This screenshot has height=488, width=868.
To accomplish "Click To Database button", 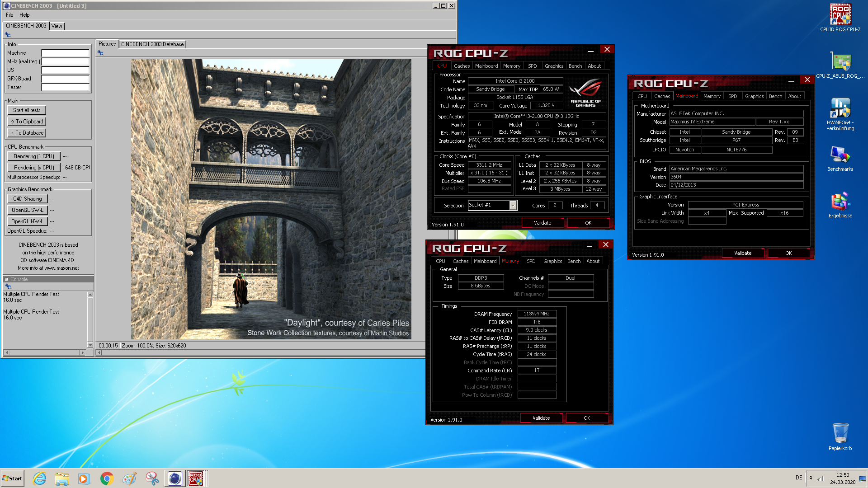I will pos(27,133).
